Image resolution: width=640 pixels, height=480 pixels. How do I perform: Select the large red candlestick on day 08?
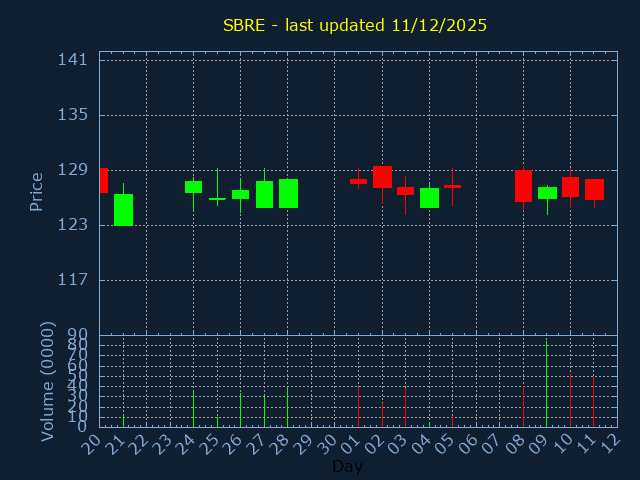pyautogui.click(x=523, y=186)
